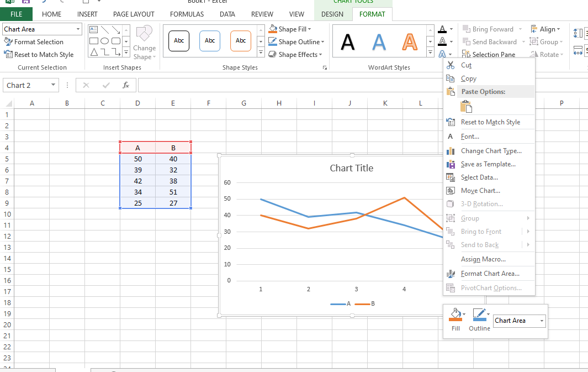This screenshot has height=372, width=588.
Task: Open the Chart Area dropdown in ribbon
Action: (x=78, y=29)
